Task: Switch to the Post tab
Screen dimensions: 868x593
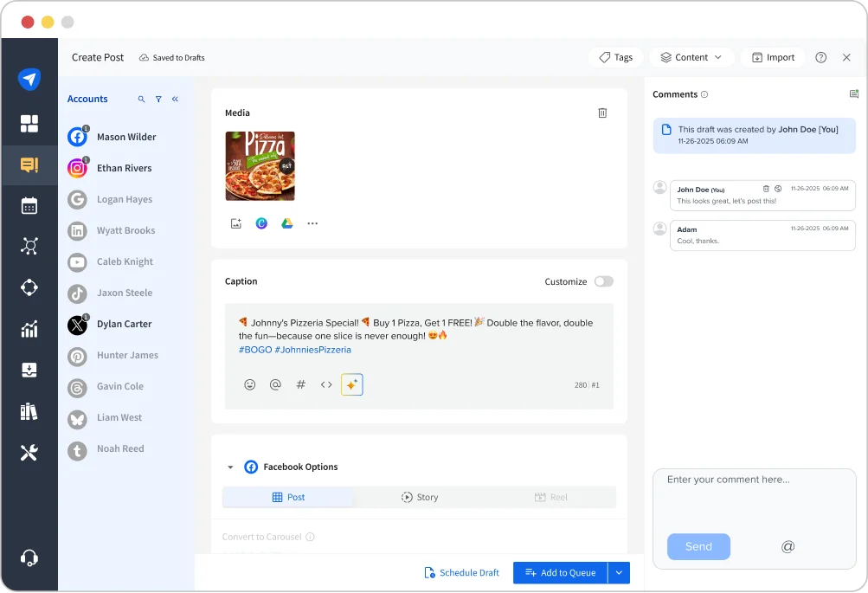Action: click(288, 497)
